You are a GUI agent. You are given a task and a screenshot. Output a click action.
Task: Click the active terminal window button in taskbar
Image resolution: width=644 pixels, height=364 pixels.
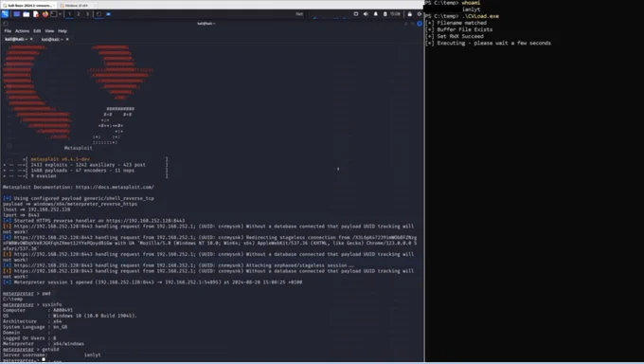tap(99, 14)
